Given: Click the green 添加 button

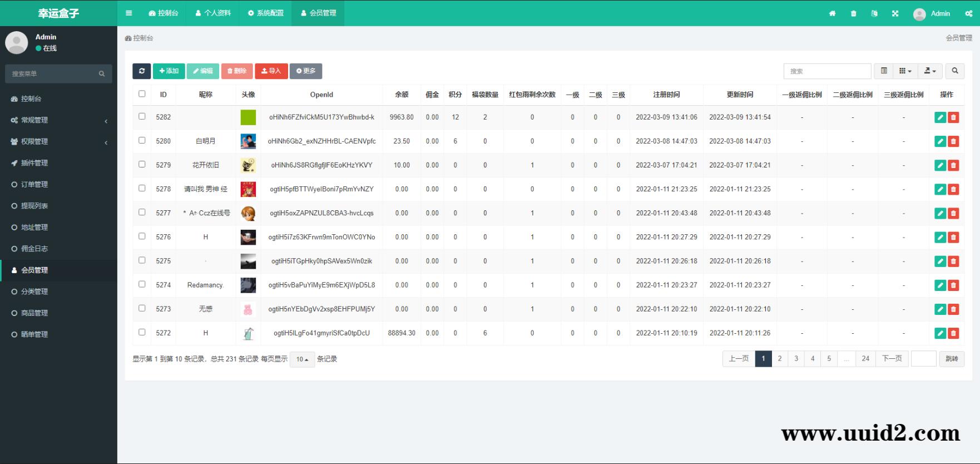Looking at the screenshot, I should point(169,71).
